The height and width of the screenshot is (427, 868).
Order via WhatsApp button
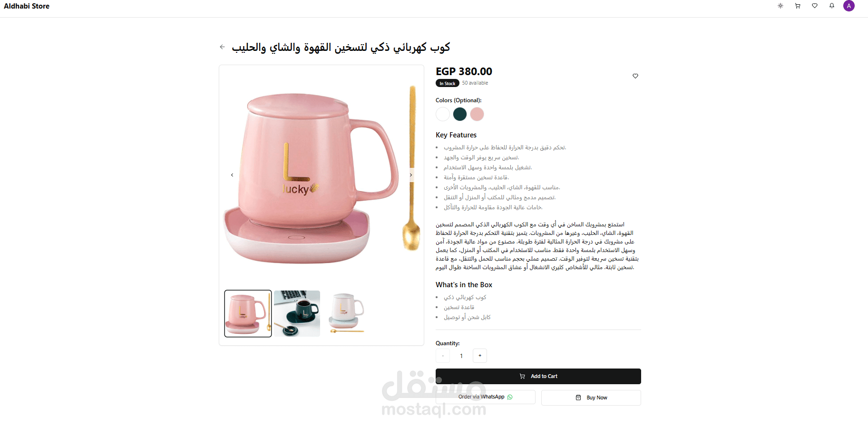486,397
